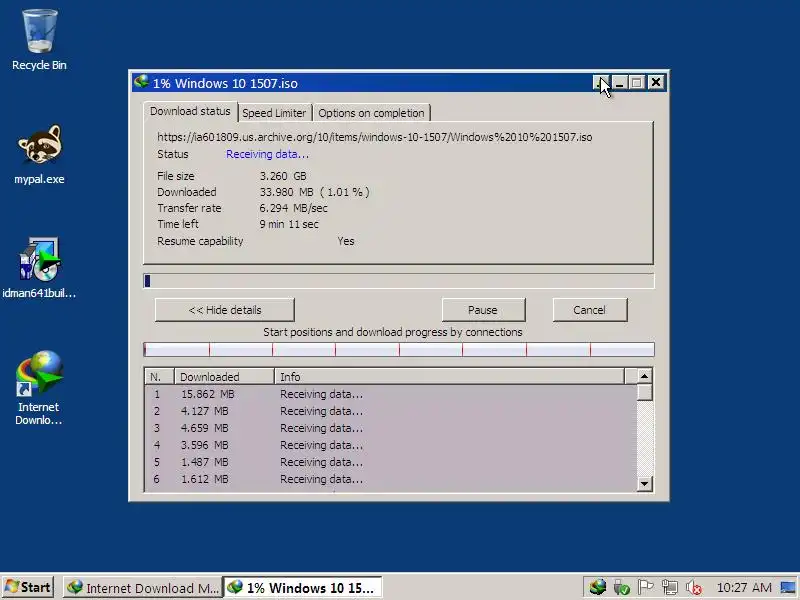Viewport: 800px width, 600px height.
Task: Click the network connection tray icon
Action: click(x=669, y=588)
